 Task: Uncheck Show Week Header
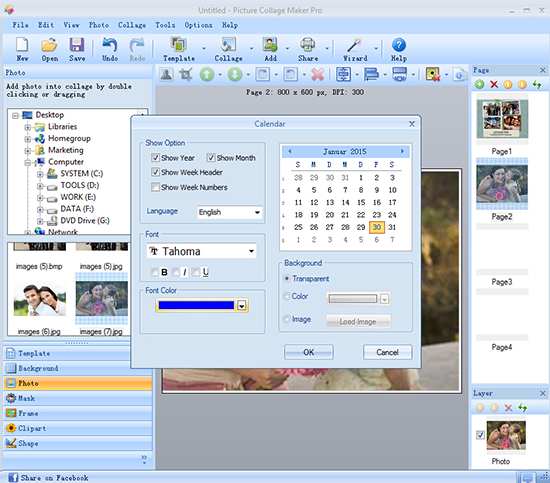155,172
